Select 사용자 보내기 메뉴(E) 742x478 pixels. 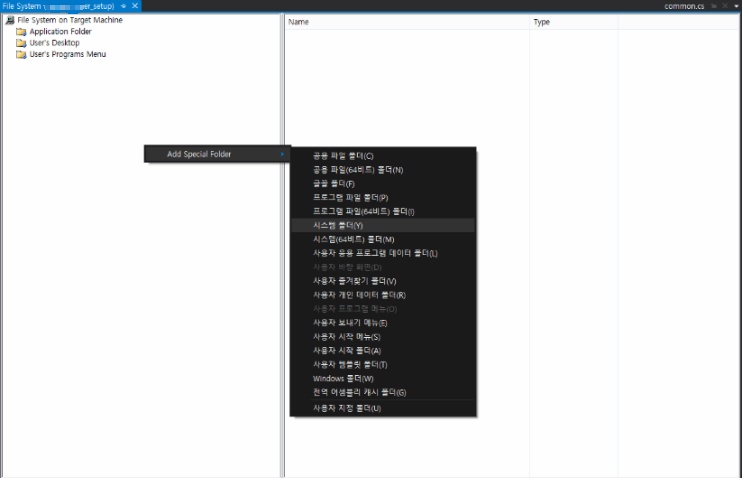click(383, 323)
